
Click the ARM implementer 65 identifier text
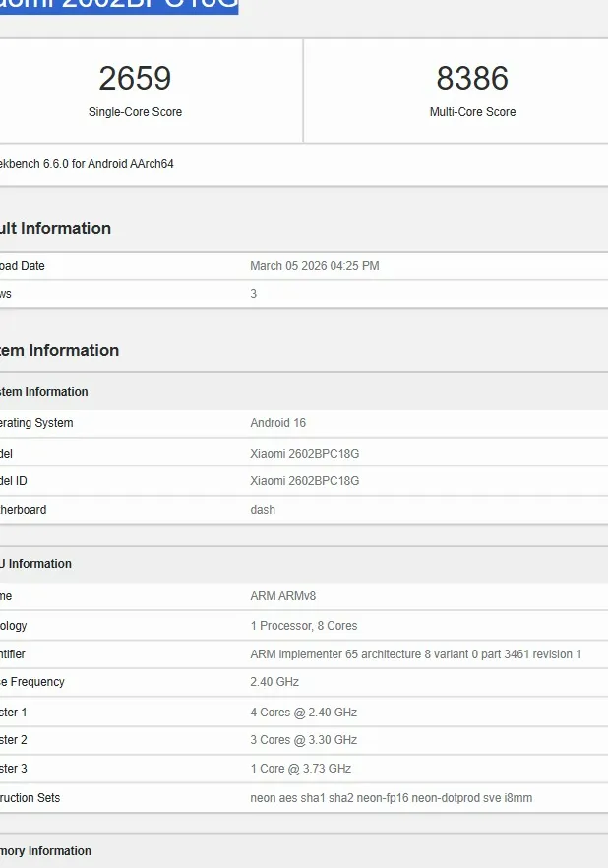pos(415,654)
